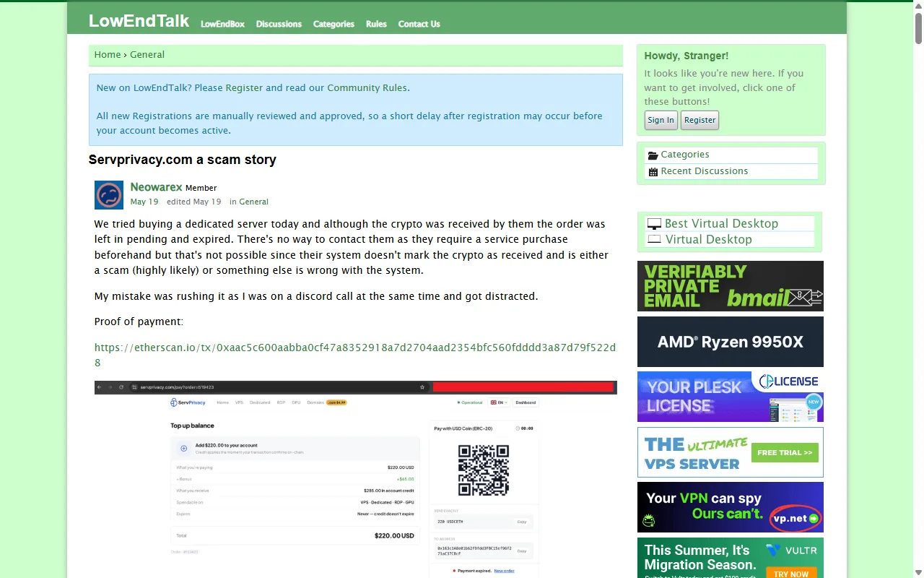924x578 pixels.
Task: Open the Rules page in header
Action: click(x=376, y=24)
